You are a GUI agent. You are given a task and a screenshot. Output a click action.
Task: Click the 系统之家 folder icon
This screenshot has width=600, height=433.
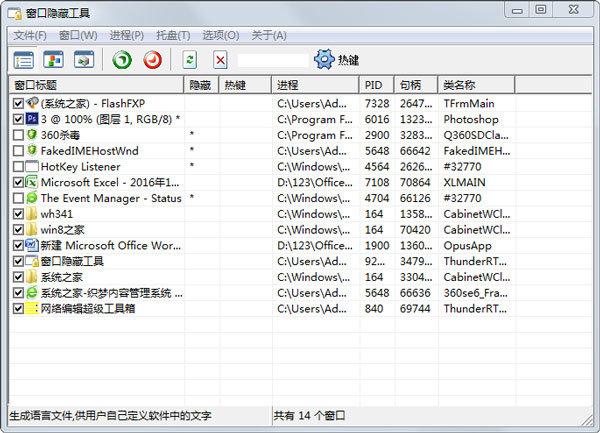click(x=32, y=277)
